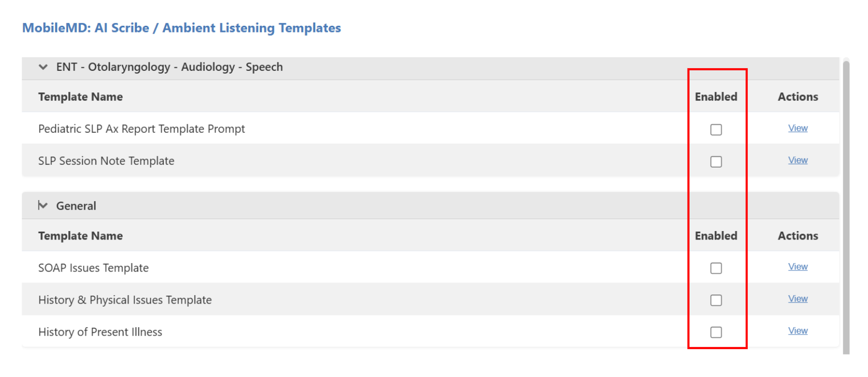Click the MobileMD AI Scribe page heading

pyautogui.click(x=181, y=28)
